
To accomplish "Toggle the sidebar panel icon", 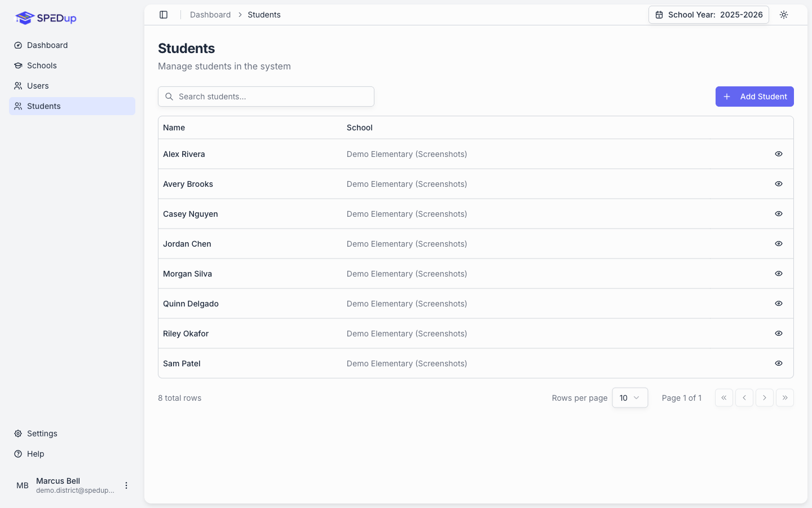I will coord(164,15).
